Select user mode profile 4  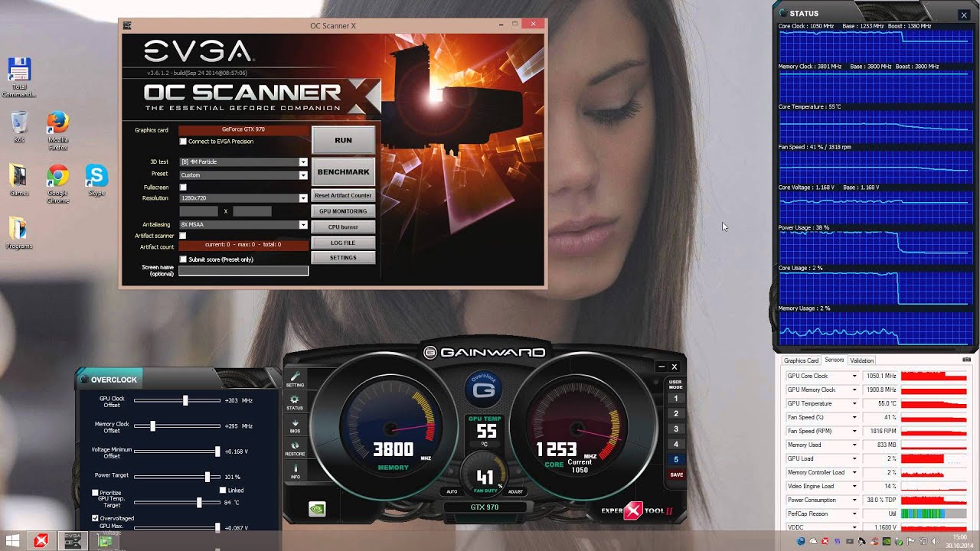[675, 444]
